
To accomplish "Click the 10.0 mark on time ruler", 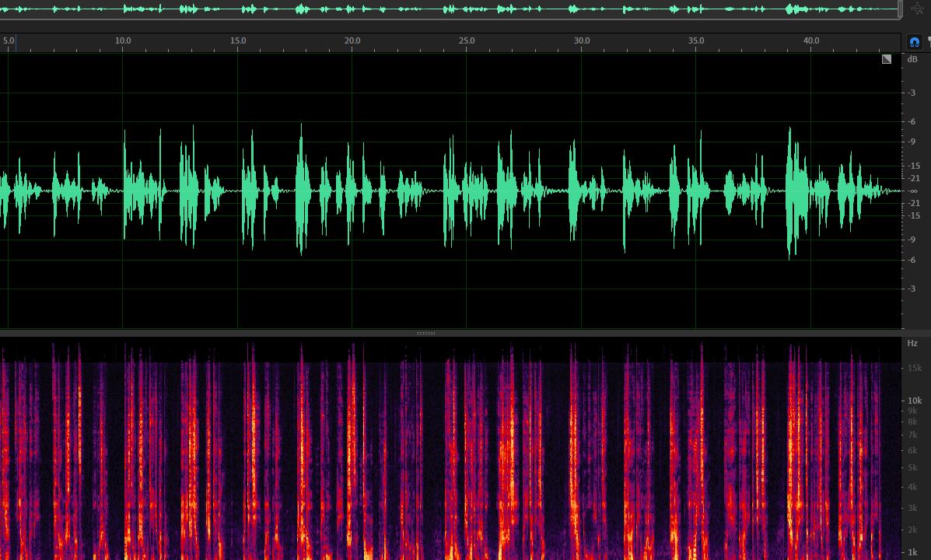I will (123, 40).
